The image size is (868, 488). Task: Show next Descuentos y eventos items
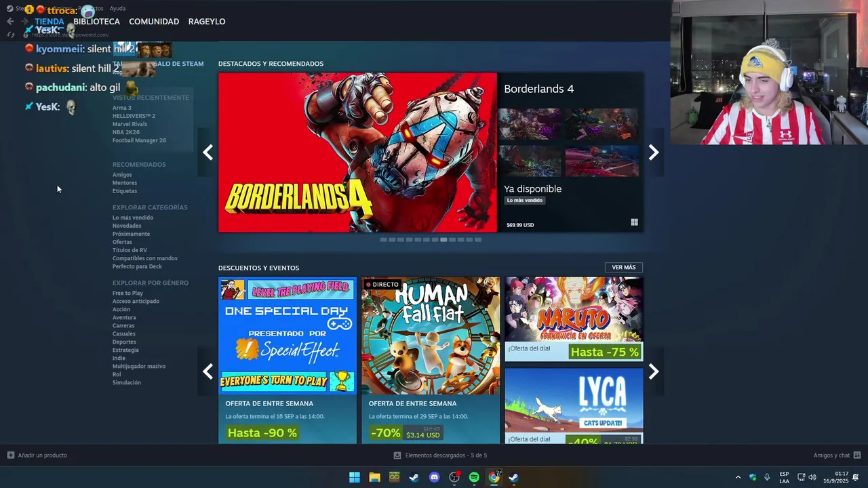point(654,371)
